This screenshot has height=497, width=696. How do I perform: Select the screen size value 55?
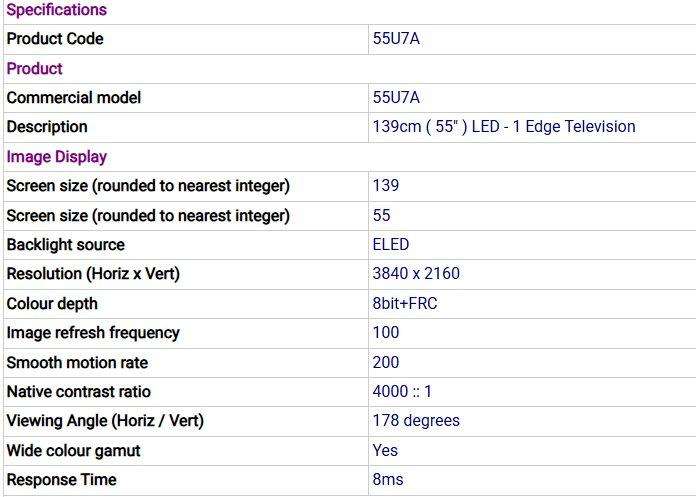coord(382,216)
